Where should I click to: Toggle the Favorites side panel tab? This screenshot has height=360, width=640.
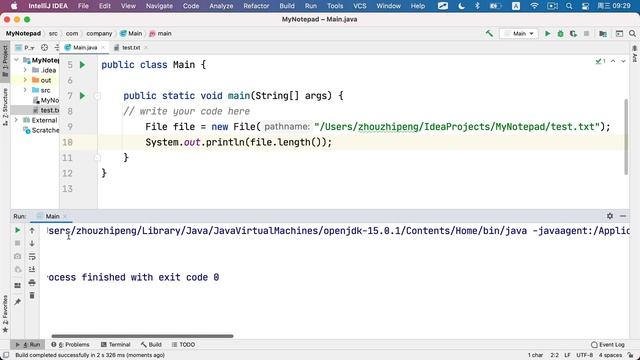click(5, 313)
